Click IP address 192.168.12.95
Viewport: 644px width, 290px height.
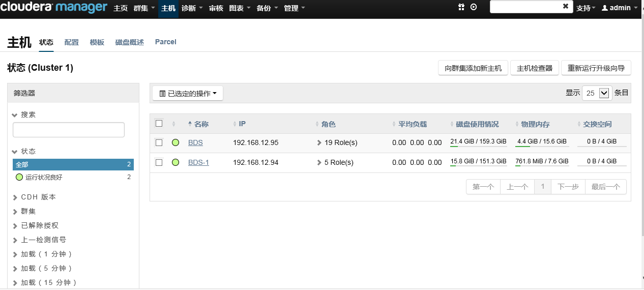point(256,142)
